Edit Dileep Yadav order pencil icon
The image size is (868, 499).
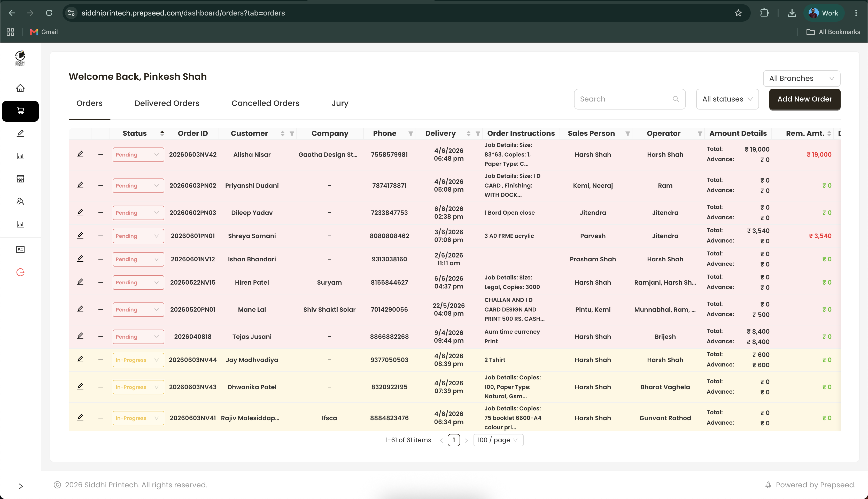tap(80, 212)
